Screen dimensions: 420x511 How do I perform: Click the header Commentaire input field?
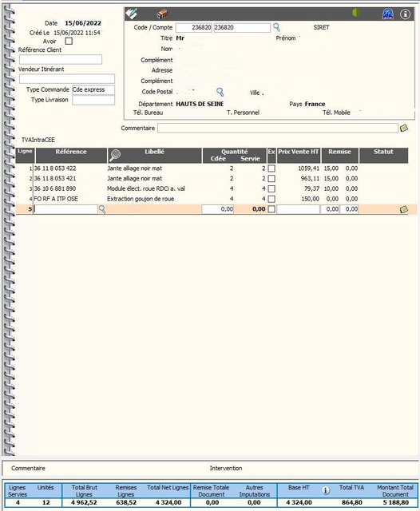278,128
